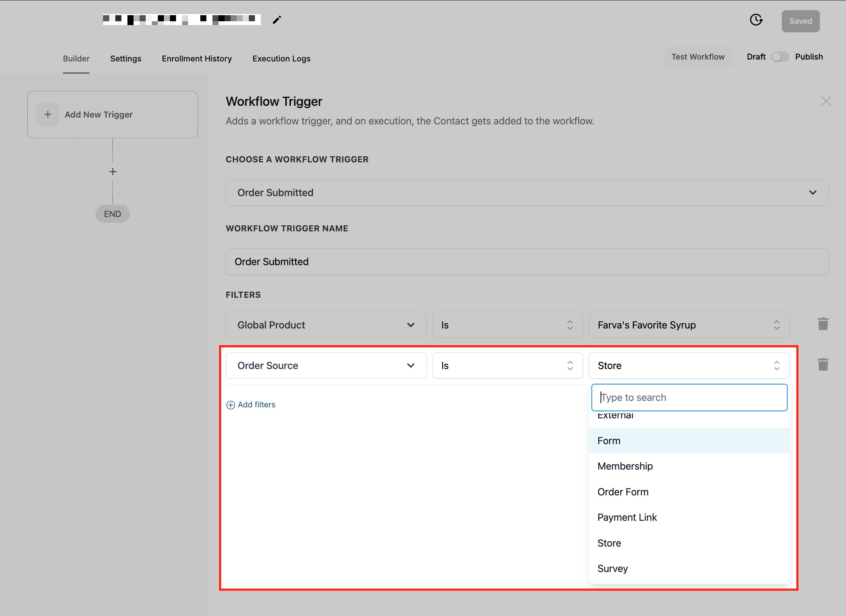Delete the Global Product filter row
The image size is (846, 616).
(x=822, y=324)
